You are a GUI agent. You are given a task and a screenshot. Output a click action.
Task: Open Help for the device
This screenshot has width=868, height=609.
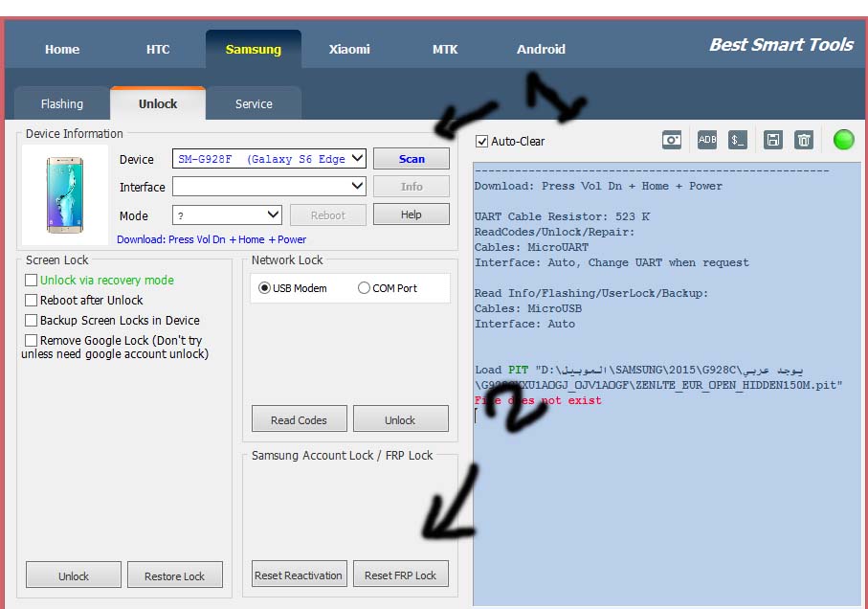(x=412, y=214)
